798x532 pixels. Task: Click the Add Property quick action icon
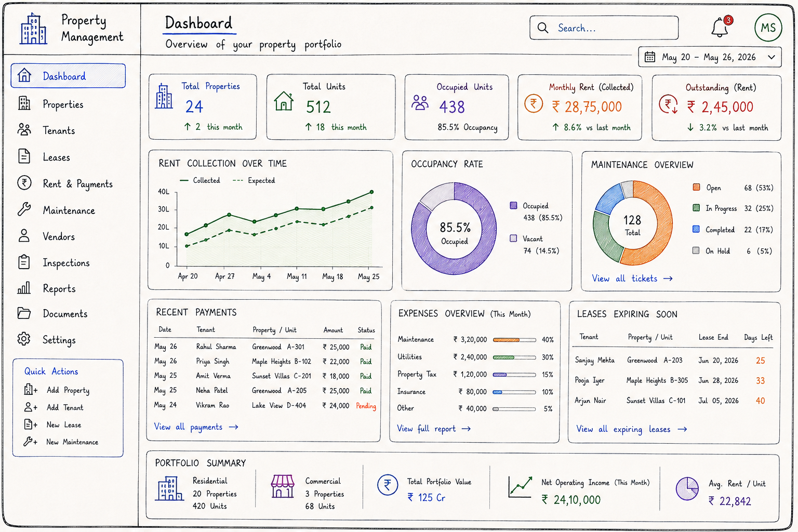pyautogui.click(x=31, y=389)
